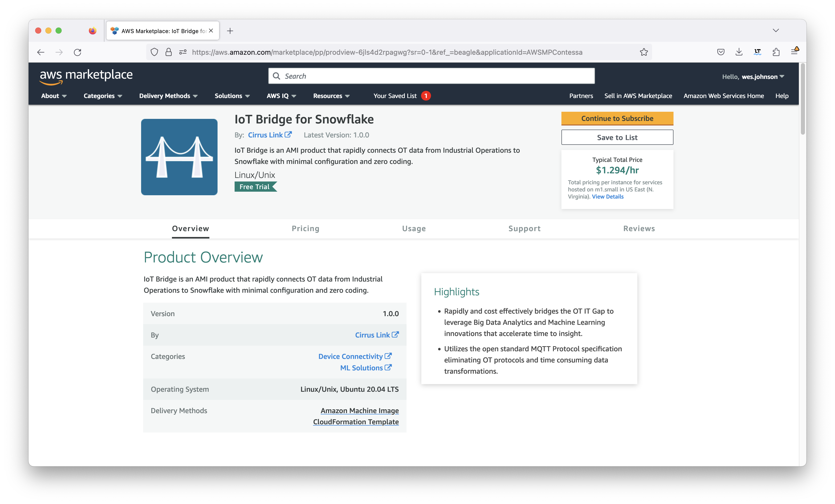The image size is (835, 504).
Task: Open Your Saved List
Action: click(x=395, y=96)
